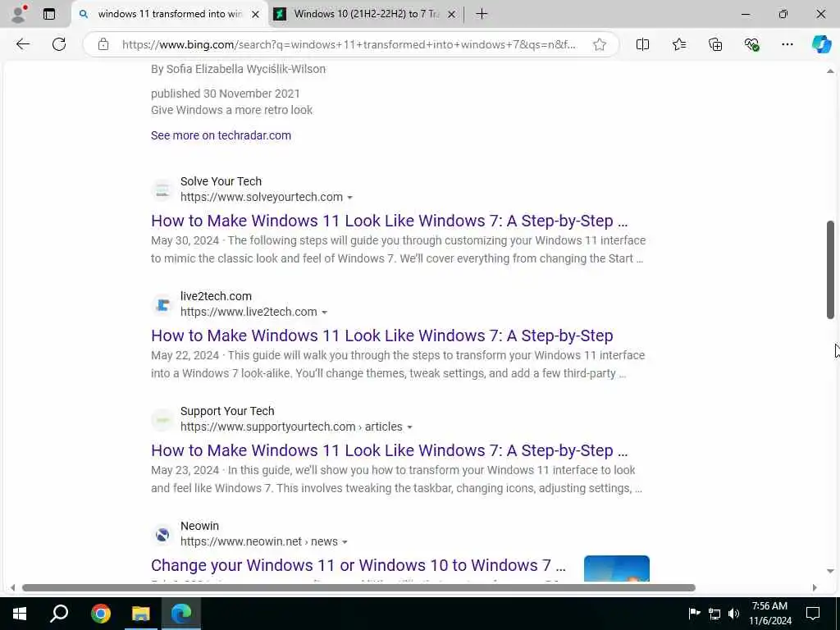Go back to the previous page

(x=23, y=44)
